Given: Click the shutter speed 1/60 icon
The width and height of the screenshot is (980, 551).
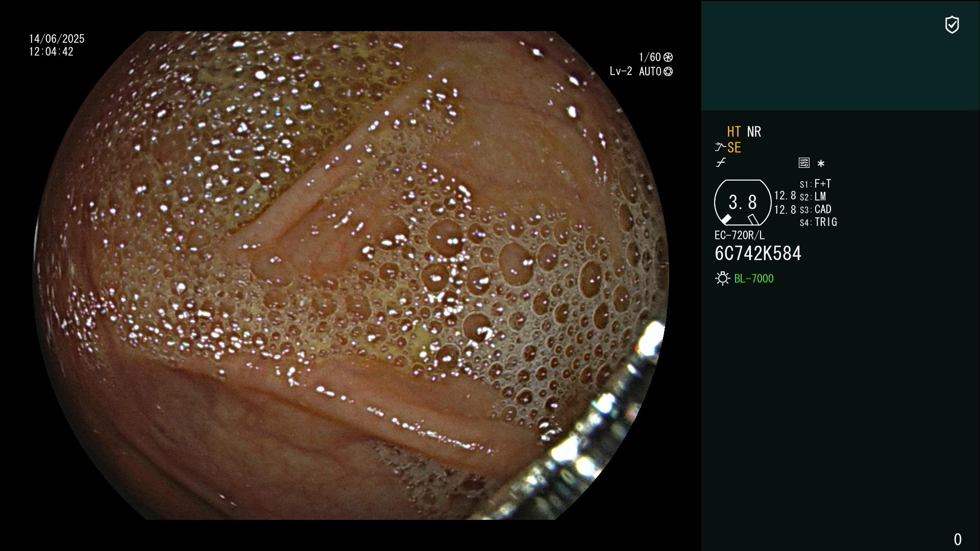Looking at the screenshot, I should click(x=668, y=57).
